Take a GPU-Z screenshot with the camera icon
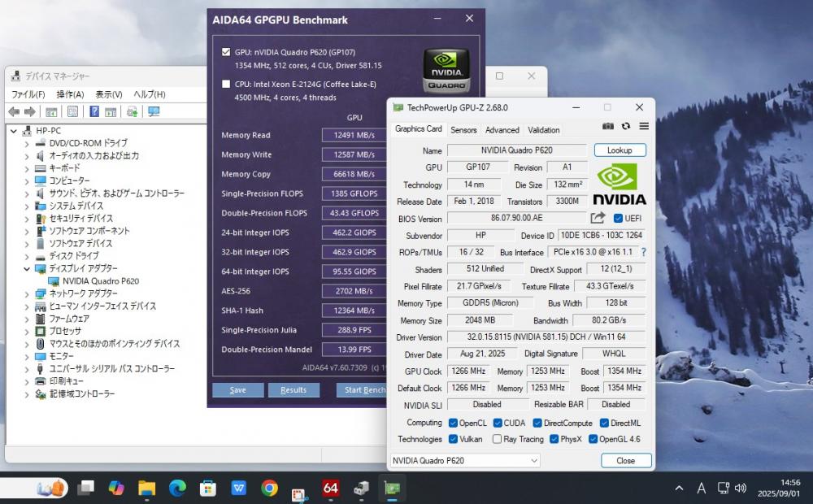Viewport: 813px width, 504px height. 607,127
